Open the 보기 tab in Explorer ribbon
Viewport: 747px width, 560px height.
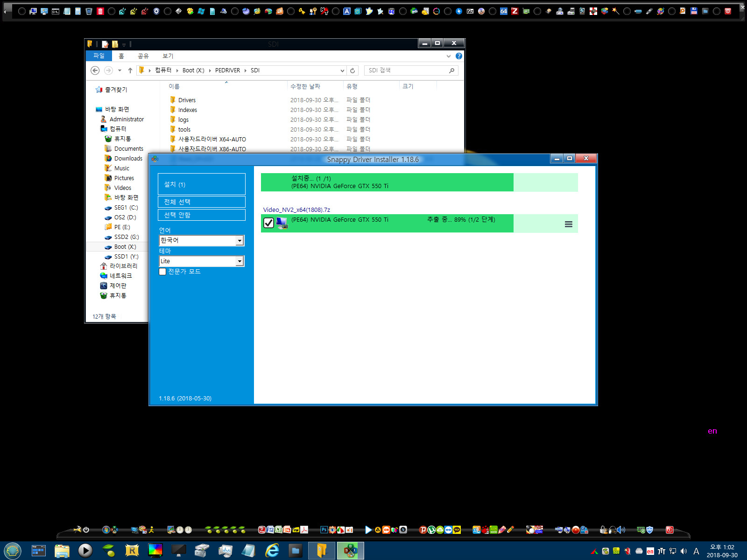point(168,56)
